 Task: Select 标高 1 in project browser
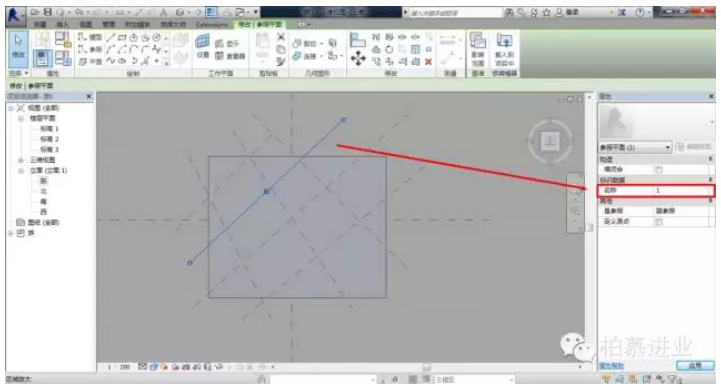point(49,129)
